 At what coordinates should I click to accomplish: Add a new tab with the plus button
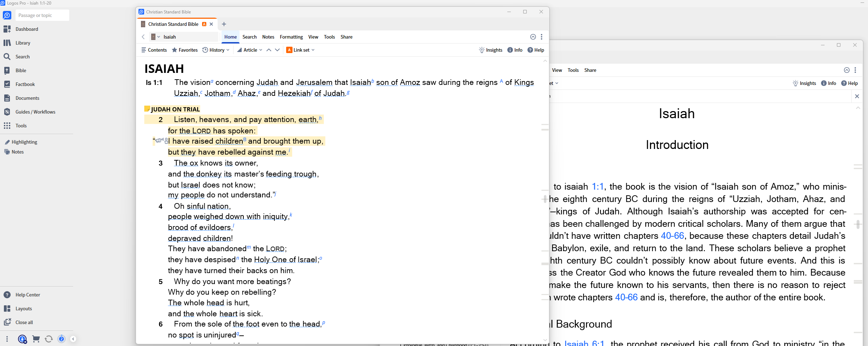[x=224, y=24]
